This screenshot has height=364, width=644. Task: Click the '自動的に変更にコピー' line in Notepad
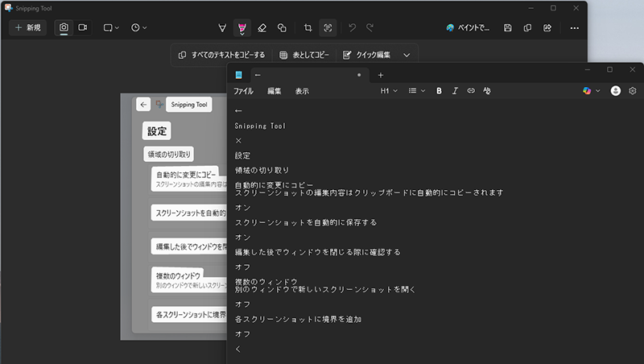(274, 185)
